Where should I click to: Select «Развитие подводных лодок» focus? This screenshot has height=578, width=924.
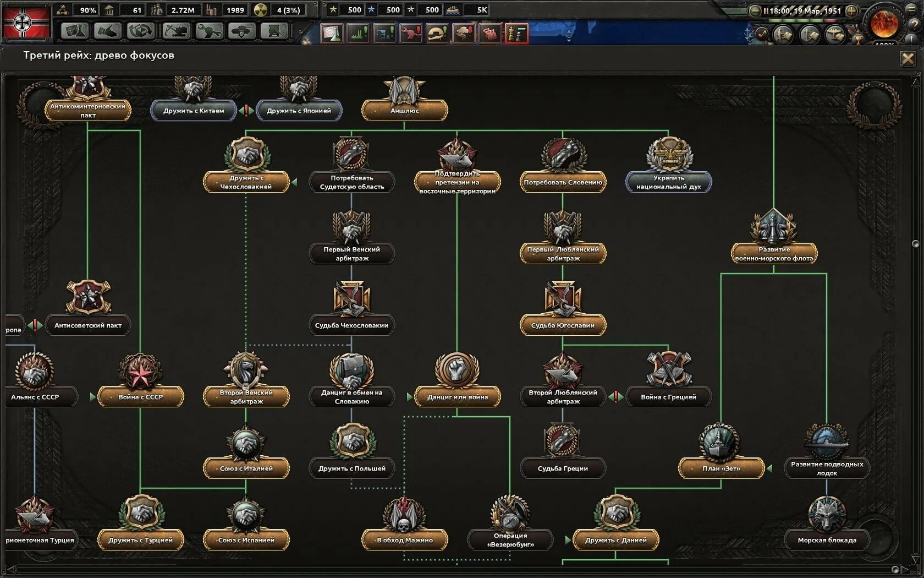(x=827, y=468)
